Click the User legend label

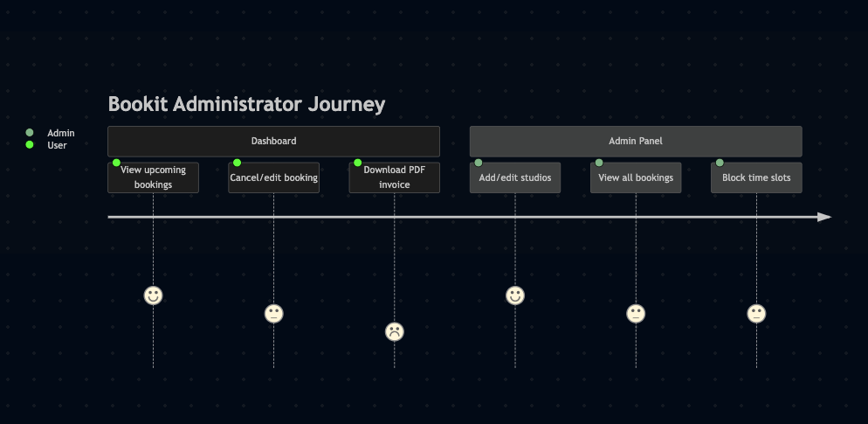[57, 145]
